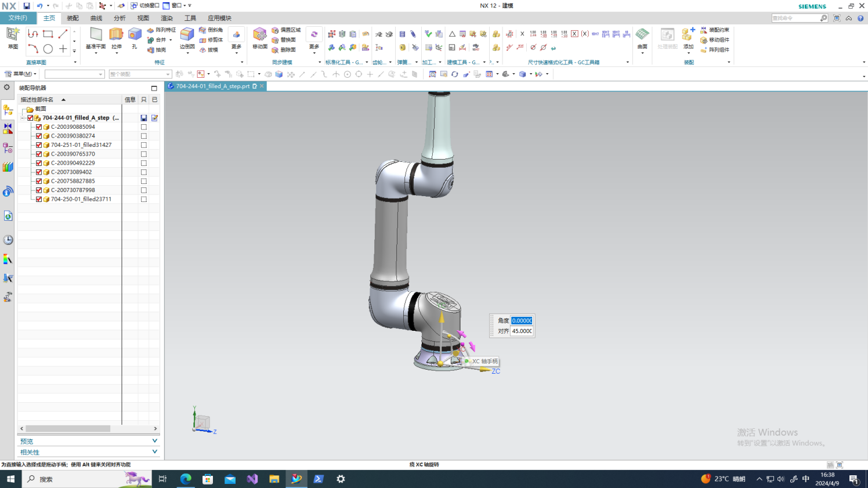The height and width of the screenshot is (488, 868).
Task: Switch to the 曲线 ribbon tab
Action: pyautogui.click(x=96, y=18)
